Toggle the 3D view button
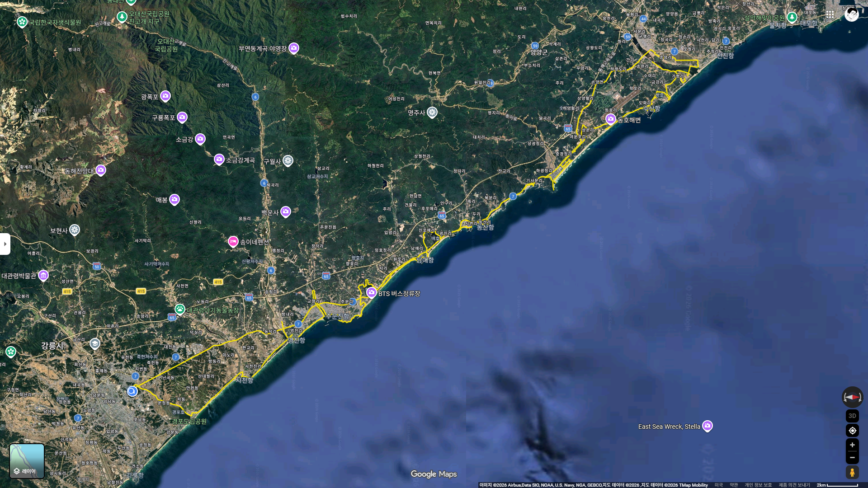Image resolution: width=868 pixels, height=488 pixels. tap(852, 416)
